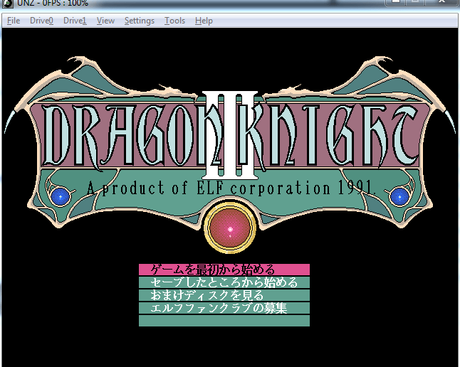Click the right blue gem
This screenshot has width=460, height=367.
[x=399, y=197]
